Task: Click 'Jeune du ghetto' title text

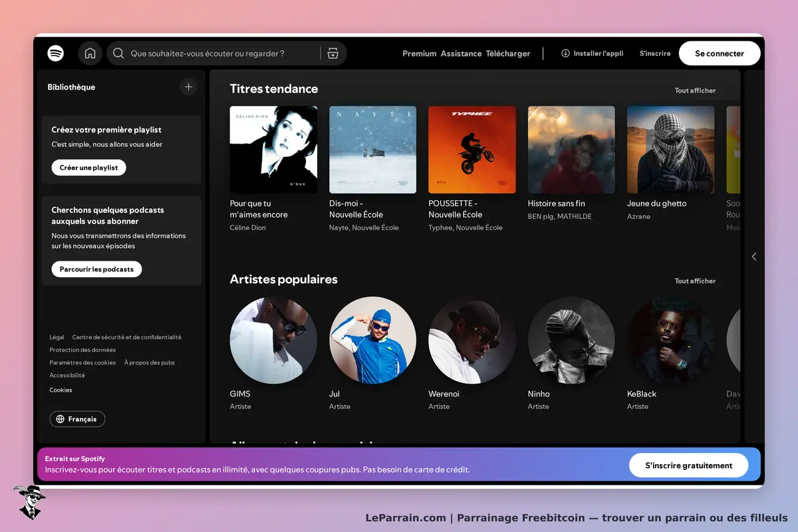Action: (x=657, y=203)
